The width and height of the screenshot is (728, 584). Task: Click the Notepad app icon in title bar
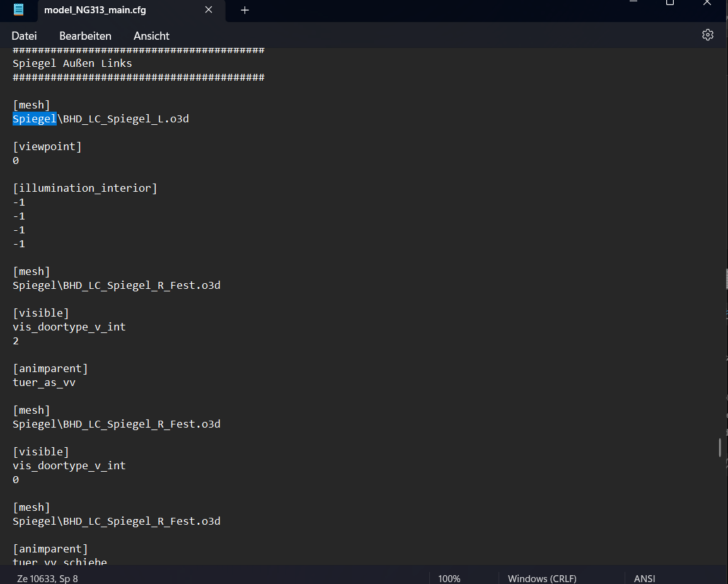[x=19, y=10]
